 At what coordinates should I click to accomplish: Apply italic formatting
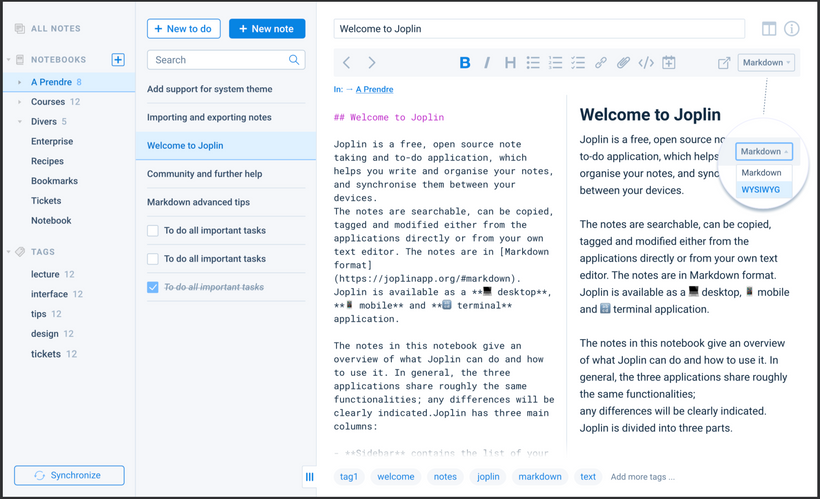487,63
